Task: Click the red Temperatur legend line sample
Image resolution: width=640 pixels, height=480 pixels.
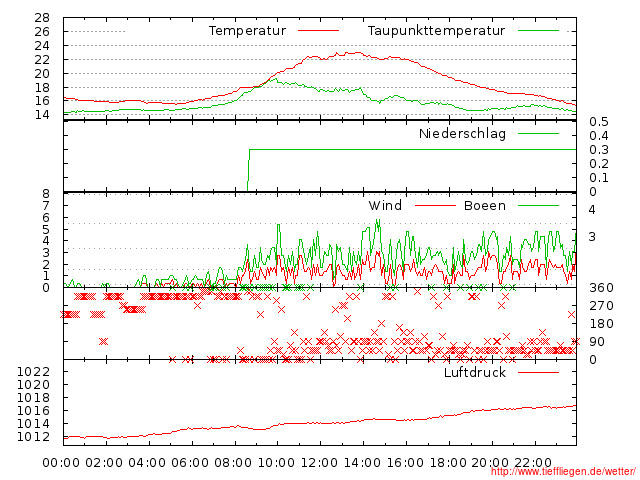Action: tap(318, 31)
